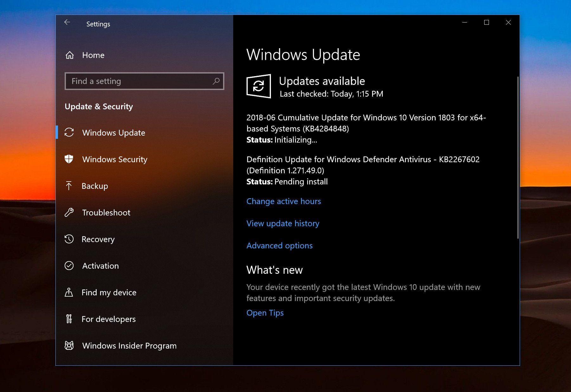Click the vertical scrollbar in update pane
The width and height of the screenshot is (571, 392).
point(518,157)
